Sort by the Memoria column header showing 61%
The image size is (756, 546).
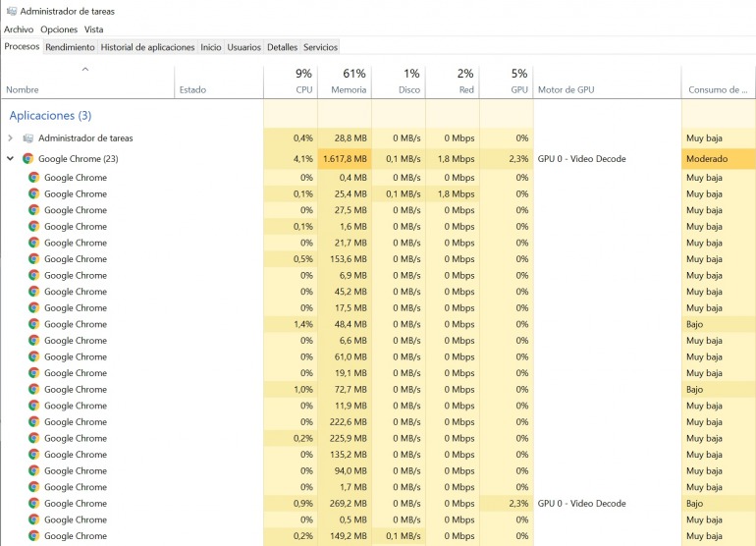345,82
